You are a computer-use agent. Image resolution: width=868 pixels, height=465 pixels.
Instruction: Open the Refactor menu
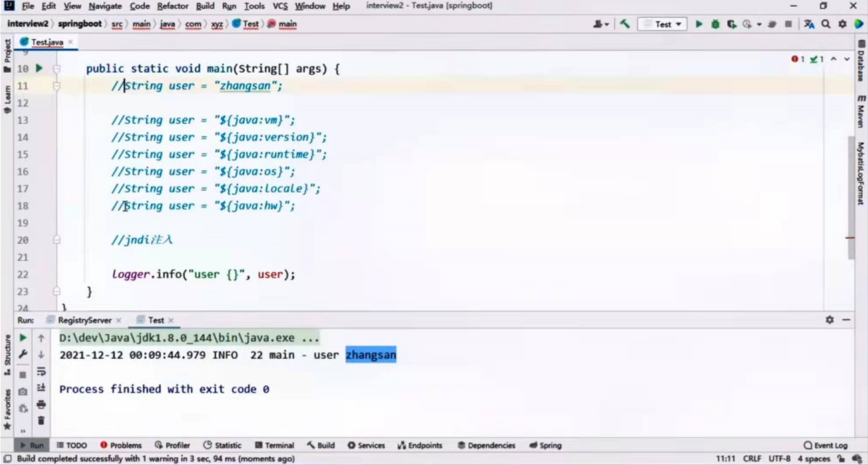click(x=173, y=6)
